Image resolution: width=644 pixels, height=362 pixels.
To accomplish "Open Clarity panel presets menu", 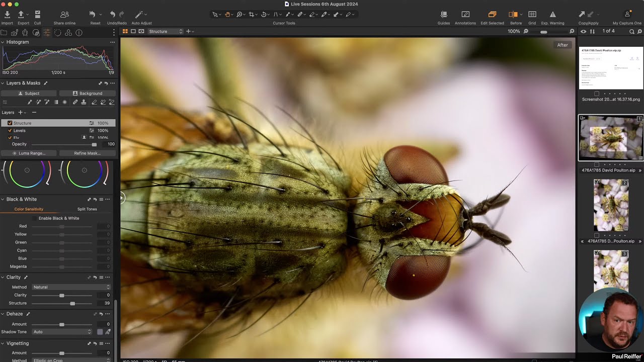I will click(x=101, y=277).
